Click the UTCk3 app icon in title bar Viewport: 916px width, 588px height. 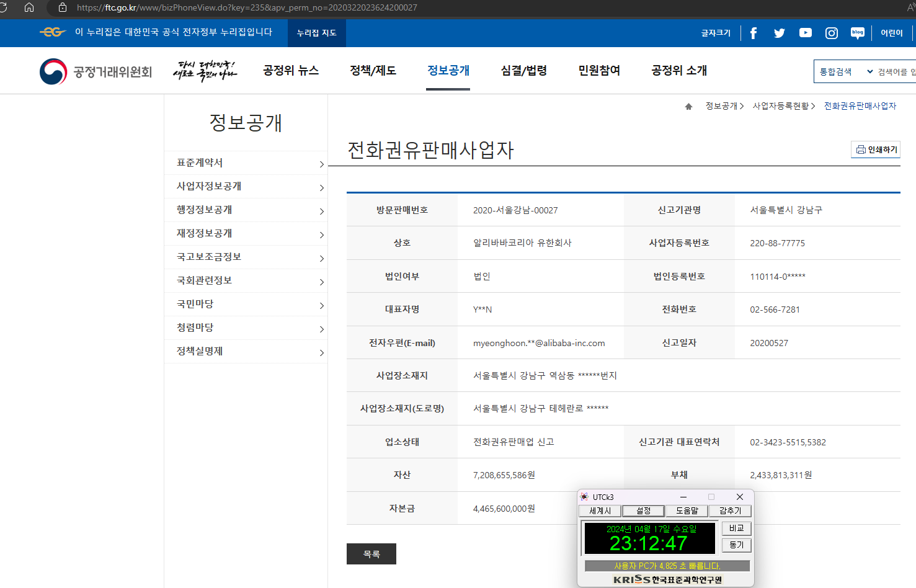coord(584,497)
